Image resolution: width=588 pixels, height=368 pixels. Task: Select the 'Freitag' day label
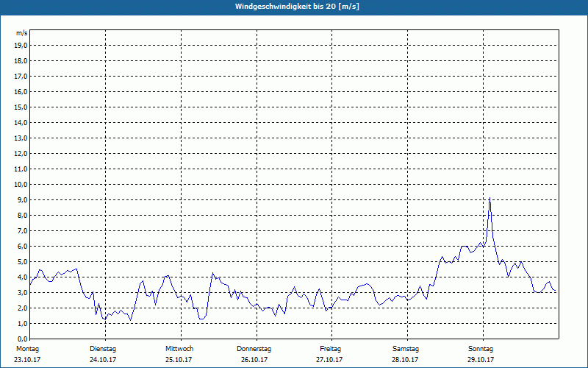click(x=330, y=349)
